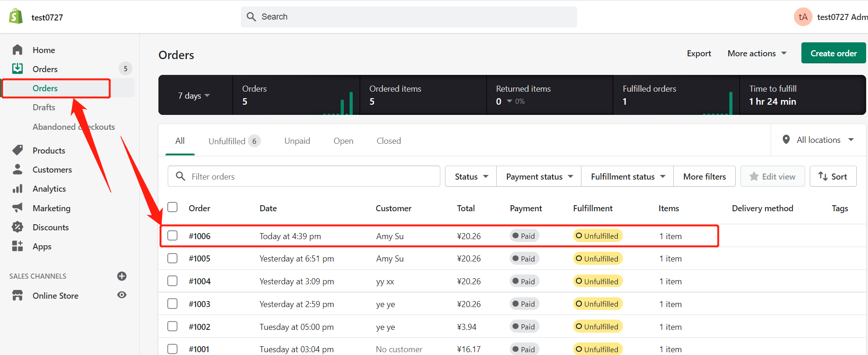Click the Products tag icon

pyautogui.click(x=18, y=150)
